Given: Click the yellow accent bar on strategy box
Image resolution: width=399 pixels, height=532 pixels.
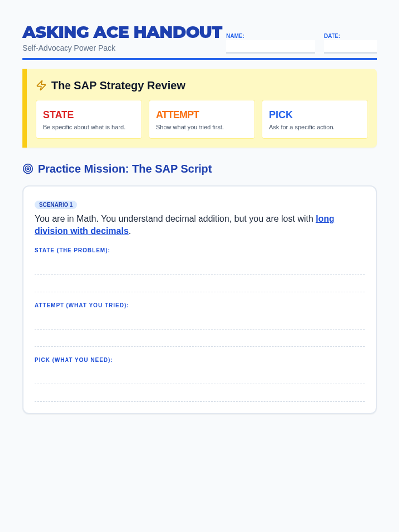Looking at the screenshot, I should 24,108.
